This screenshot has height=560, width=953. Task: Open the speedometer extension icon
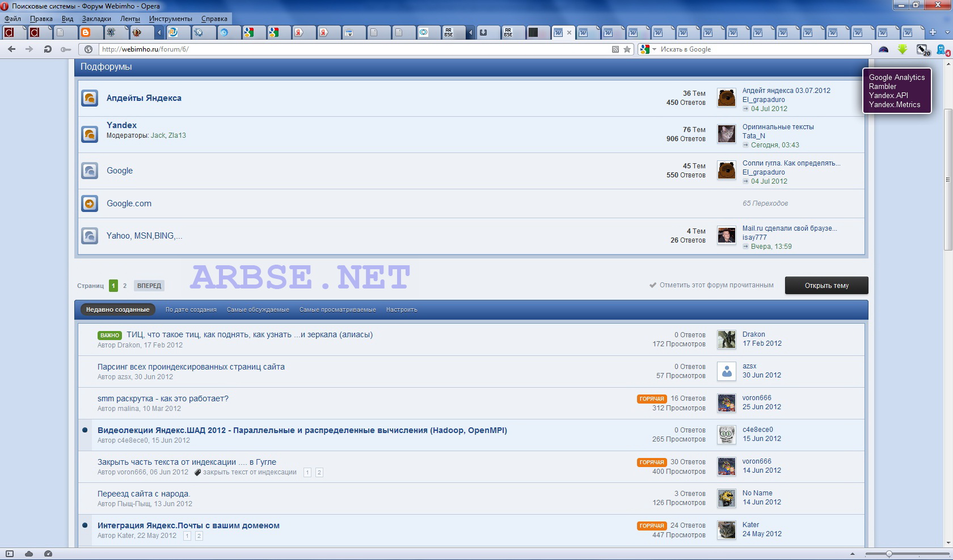pos(883,49)
